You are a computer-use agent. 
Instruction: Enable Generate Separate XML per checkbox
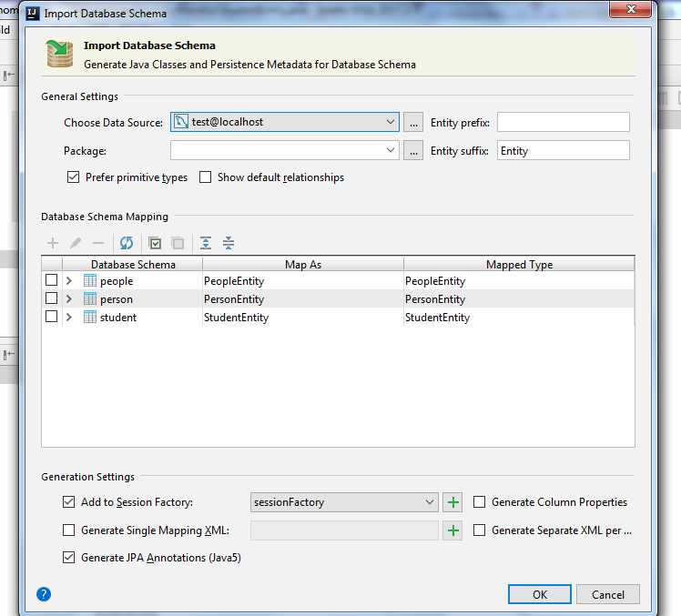(x=479, y=530)
